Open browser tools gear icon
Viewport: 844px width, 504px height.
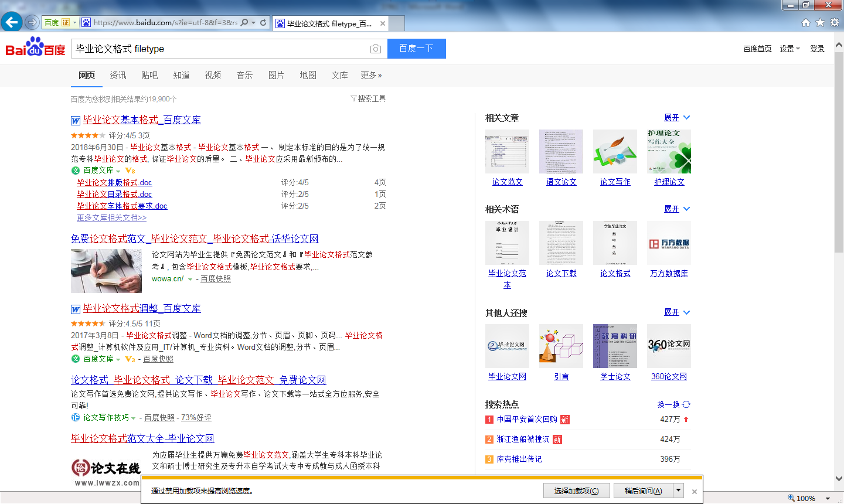pyautogui.click(x=835, y=23)
